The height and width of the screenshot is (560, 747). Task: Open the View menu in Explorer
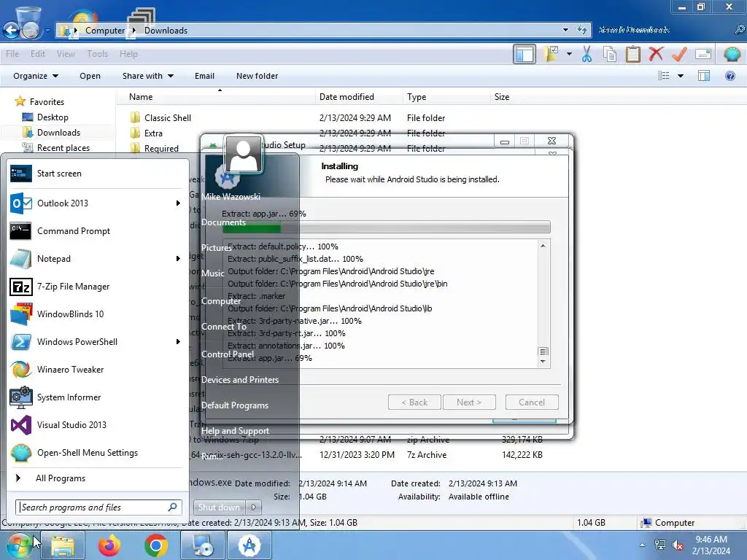coord(66,54)
